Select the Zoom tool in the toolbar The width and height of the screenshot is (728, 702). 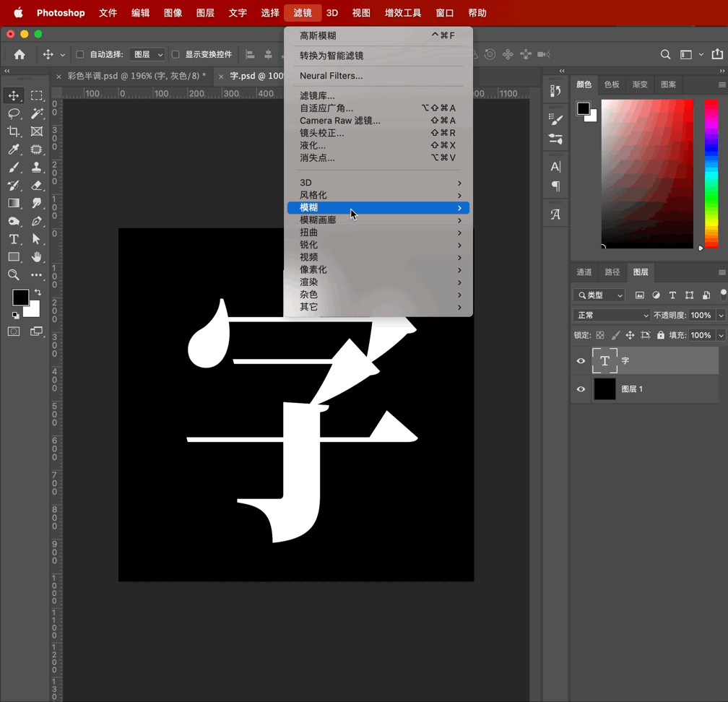pos(14,275)
